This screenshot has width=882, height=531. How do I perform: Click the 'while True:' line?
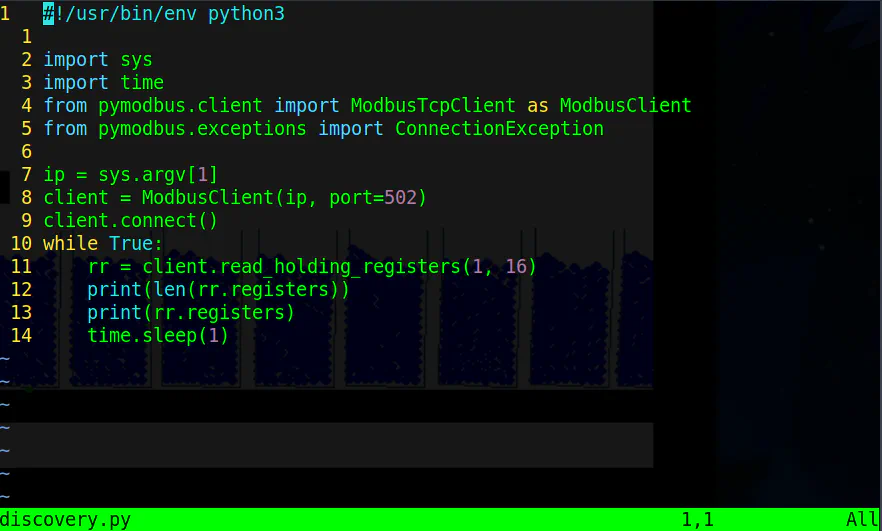click(103, 244)
